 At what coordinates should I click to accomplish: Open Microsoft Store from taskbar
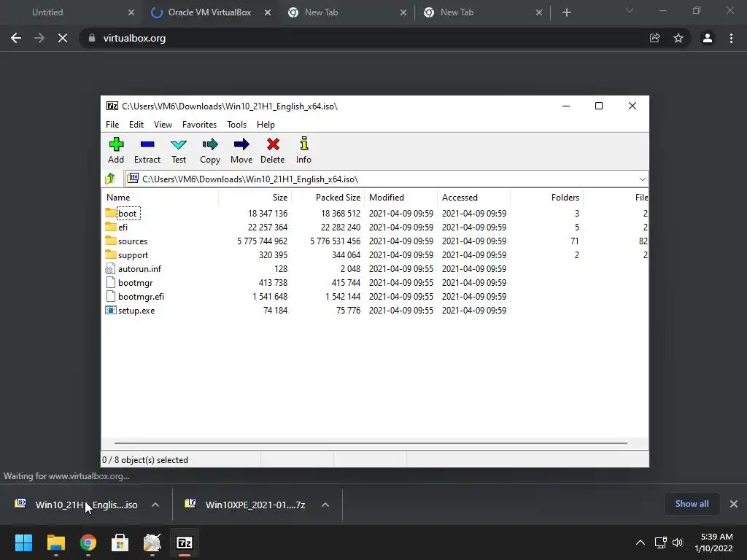coord(120,542)
